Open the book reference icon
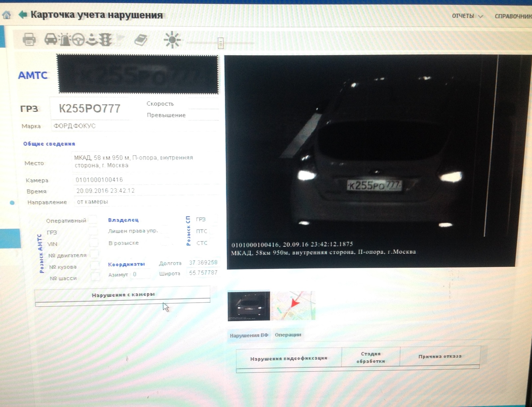This screenshot has height=407, width=532. click(x=141, y=40)
